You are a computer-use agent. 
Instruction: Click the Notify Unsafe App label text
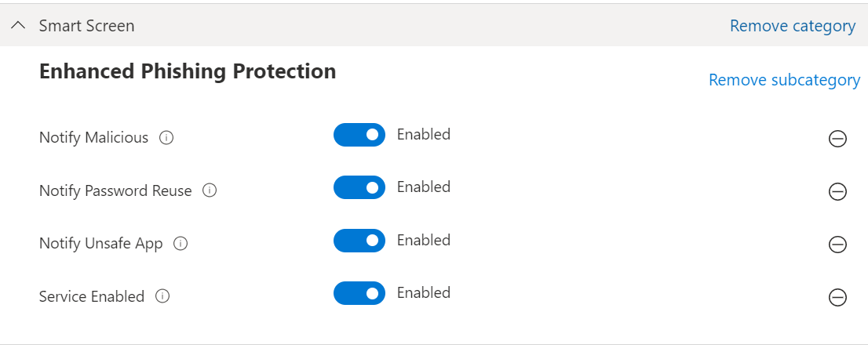(100, 244)
